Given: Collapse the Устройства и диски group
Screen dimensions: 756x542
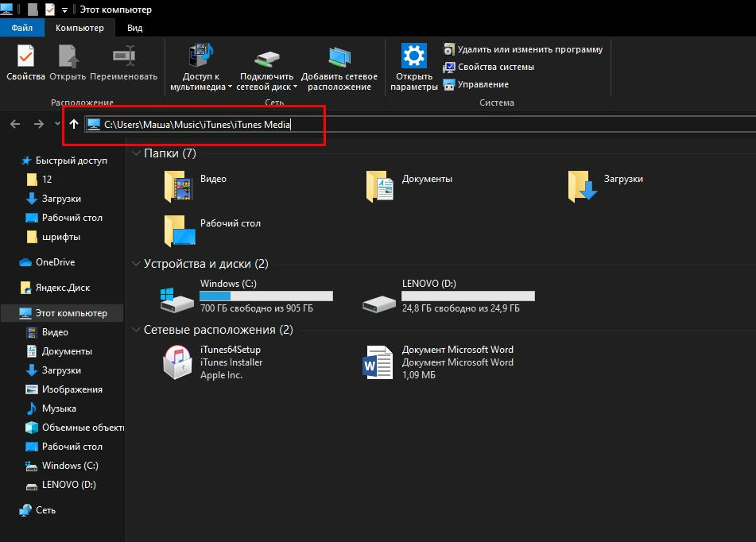Looking at the screenshot, I should click(136, 264).
